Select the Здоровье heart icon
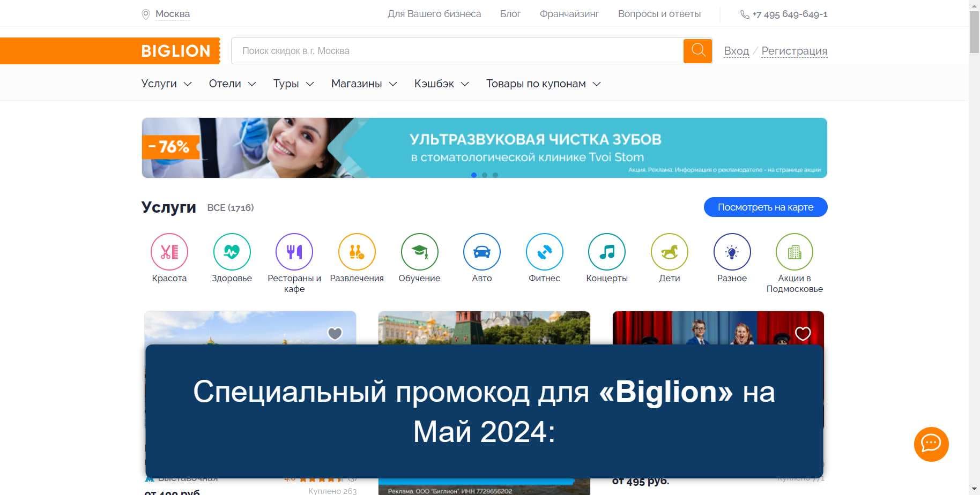This screenshot has height=495, width=980. tap(232, 252)
